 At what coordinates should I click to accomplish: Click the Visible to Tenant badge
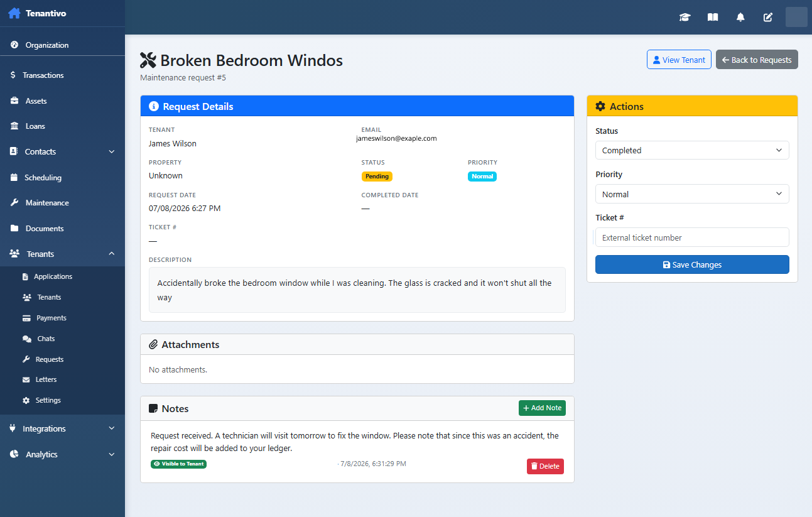[x=178, y=464]
